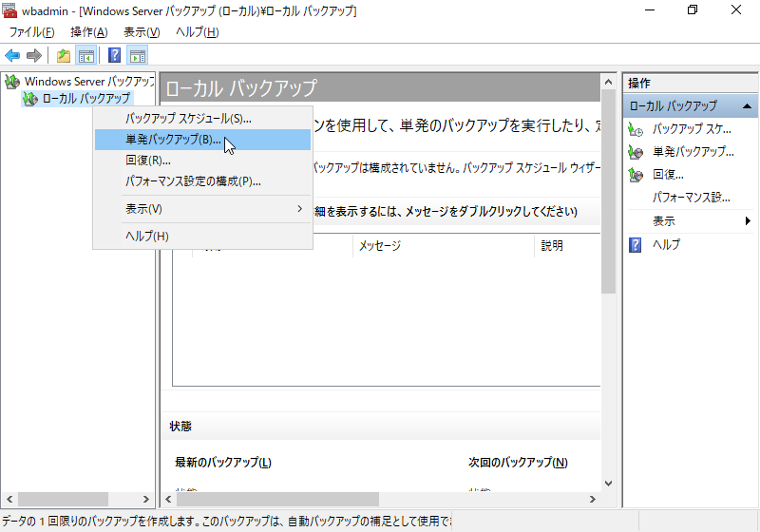This screenshot has height=532, width=760.
Task: Click the バックアップ スケ... icon in the 操作 pane
Action: pos(636,129)
